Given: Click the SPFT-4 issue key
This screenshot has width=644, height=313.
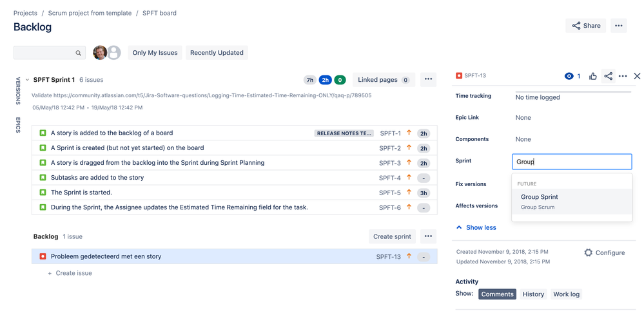Looking at the screenshot, I should click(x=390, y=178).
